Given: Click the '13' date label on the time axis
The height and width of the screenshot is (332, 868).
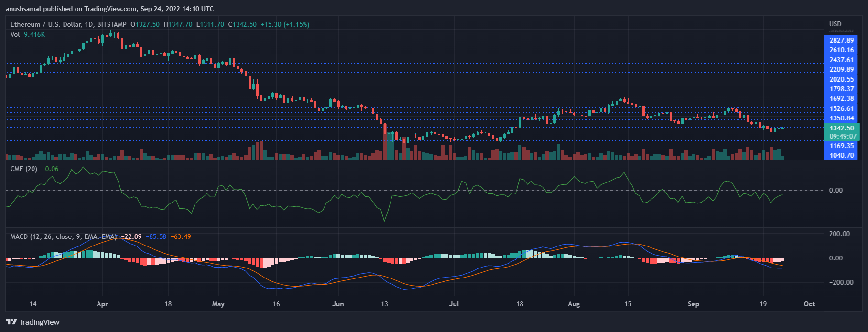Looking at the screenshot, I should pos(384,304).
